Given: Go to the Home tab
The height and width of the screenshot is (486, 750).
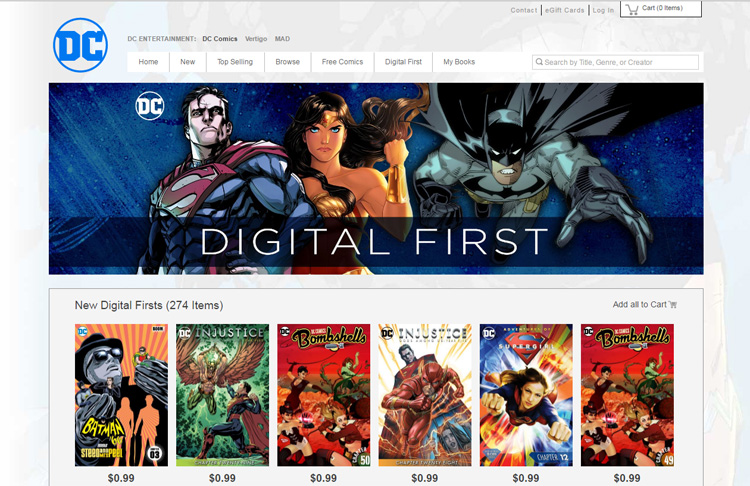Looking at the screenshot, I should pos(148,62).
